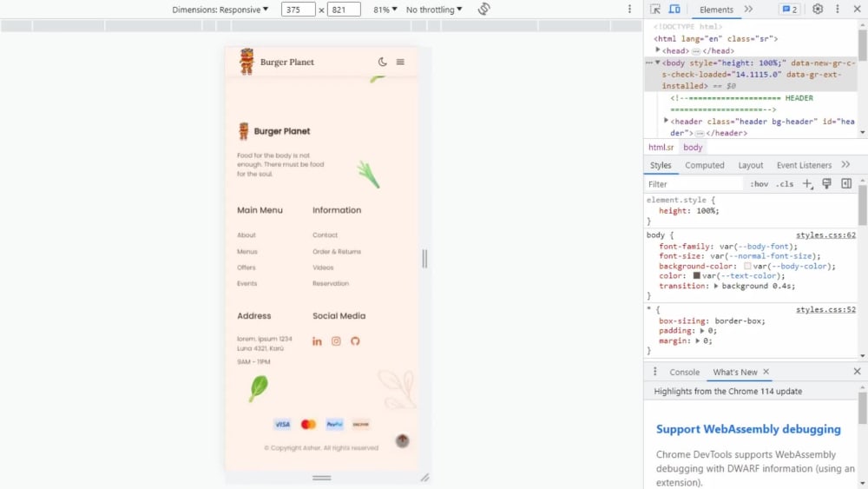868x489 pixels.
Task: Select body in the DOM breadcrumb
Action: pyautogui.click(x=693, y=148)
